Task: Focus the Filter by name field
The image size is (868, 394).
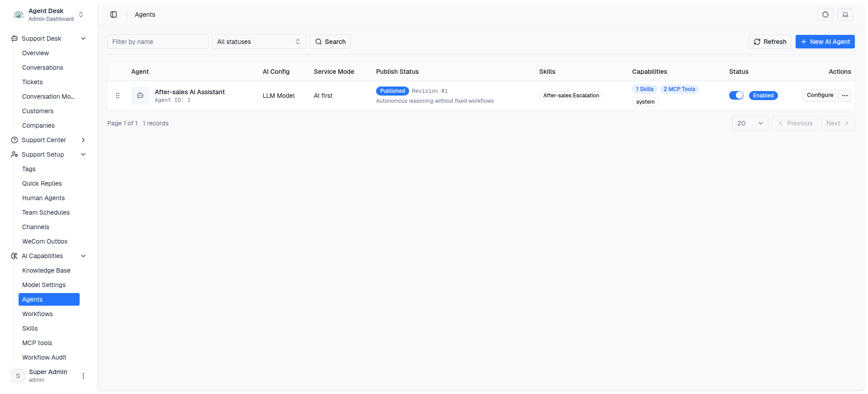Action: pos(158,42)
